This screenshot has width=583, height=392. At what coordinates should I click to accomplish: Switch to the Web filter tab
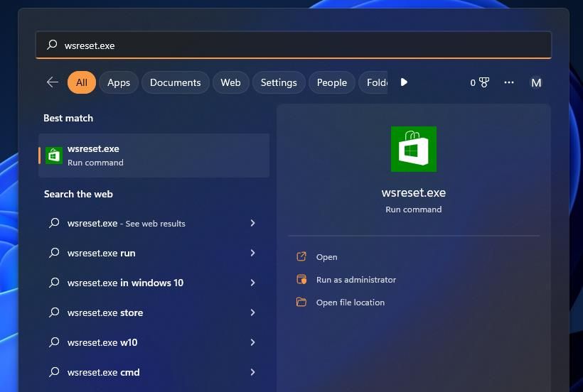(230, 82)
